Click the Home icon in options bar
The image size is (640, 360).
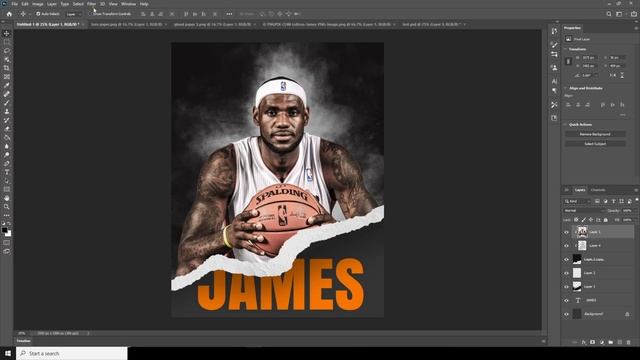pos(9,14)
